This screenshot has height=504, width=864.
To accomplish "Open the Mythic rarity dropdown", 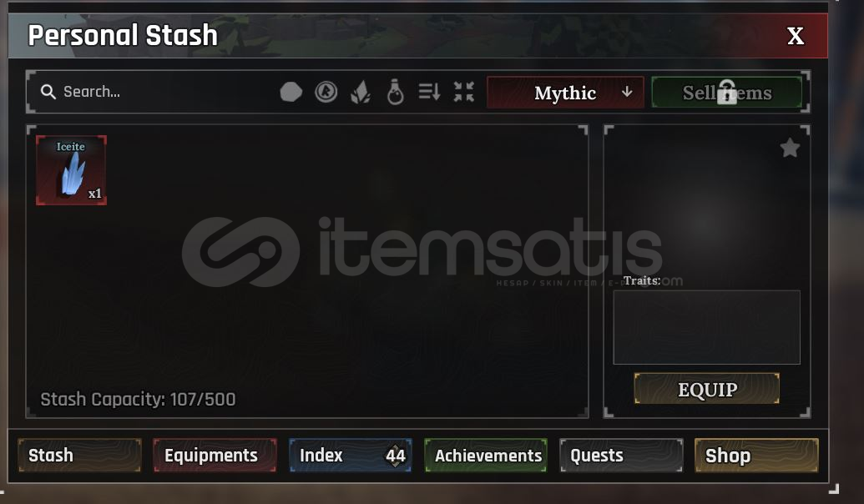I will (x=565, y=93).
